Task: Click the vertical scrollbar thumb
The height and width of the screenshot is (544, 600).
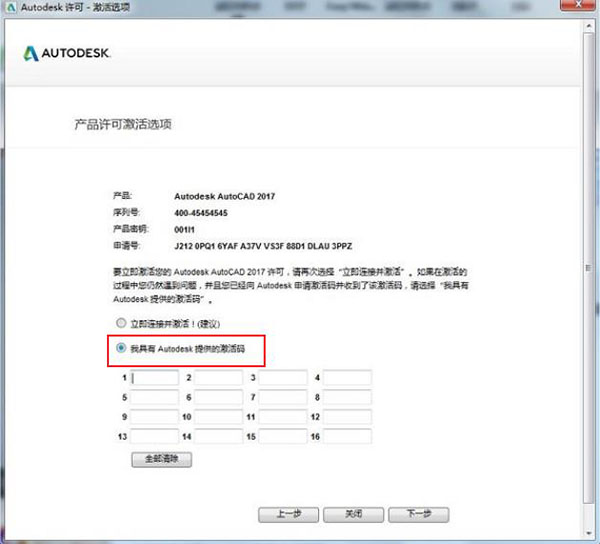Action: point(589,268)
